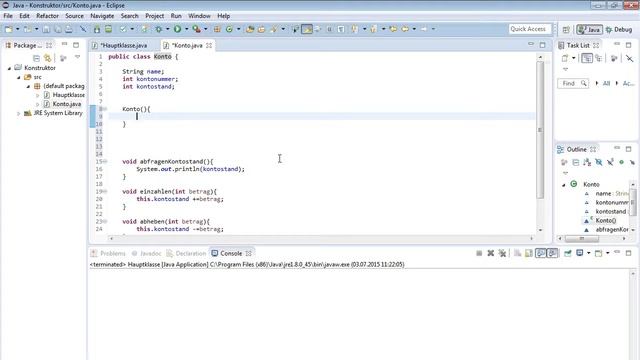640x360 pixels.
Task: Click the Print toolbar icon
Action: (69, 29)
